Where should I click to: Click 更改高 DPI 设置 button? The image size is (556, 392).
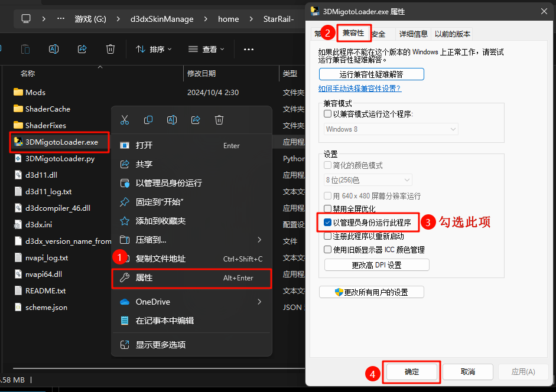click(x=376, y=265)
